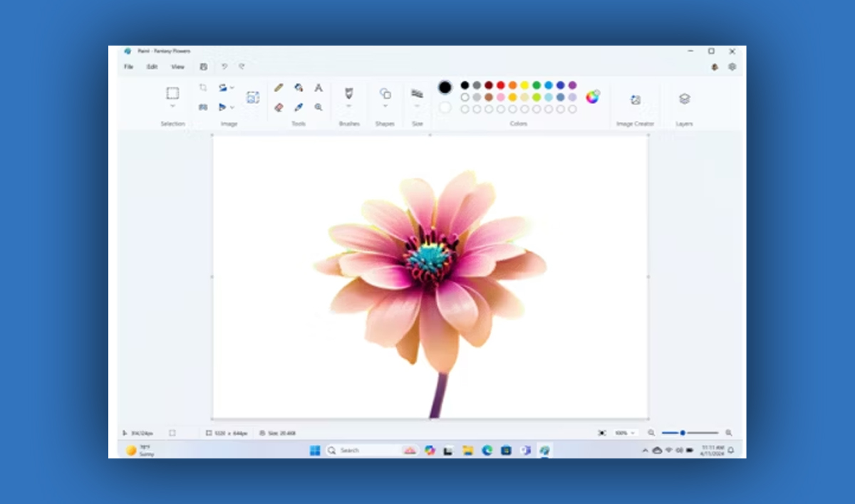The image size is (855, 504).
Task: Select the Crop tool
Action: tap(204, 87)
